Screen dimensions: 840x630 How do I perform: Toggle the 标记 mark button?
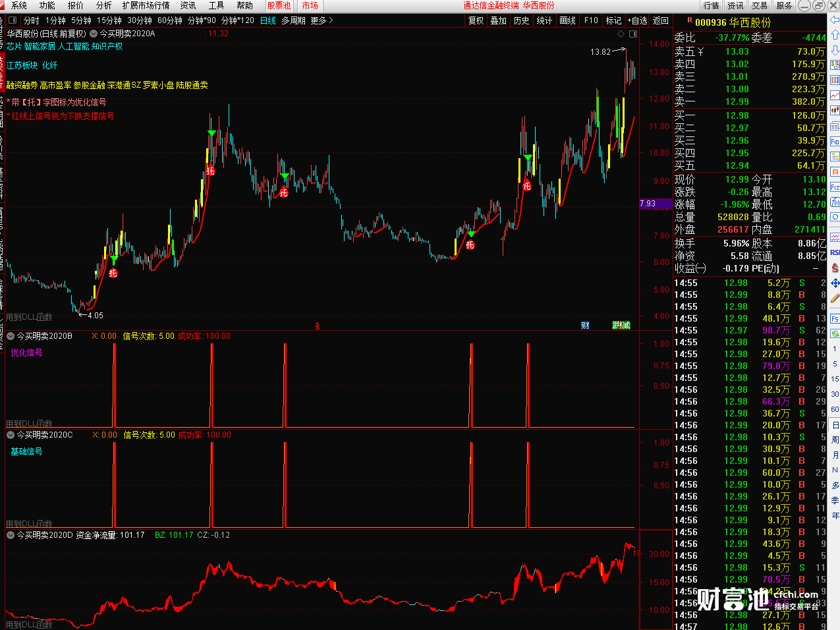pyautogui.click(x=613, y=20)
